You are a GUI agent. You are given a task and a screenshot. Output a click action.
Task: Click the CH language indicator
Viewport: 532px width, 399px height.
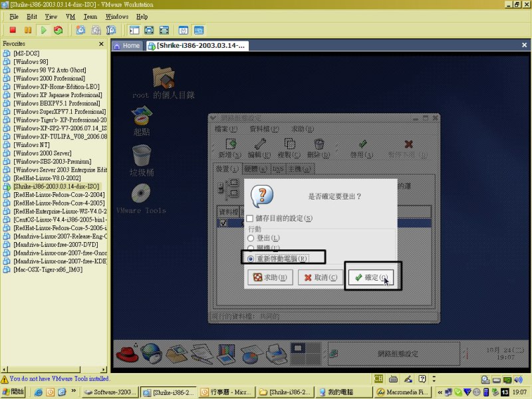click(378, 379)
